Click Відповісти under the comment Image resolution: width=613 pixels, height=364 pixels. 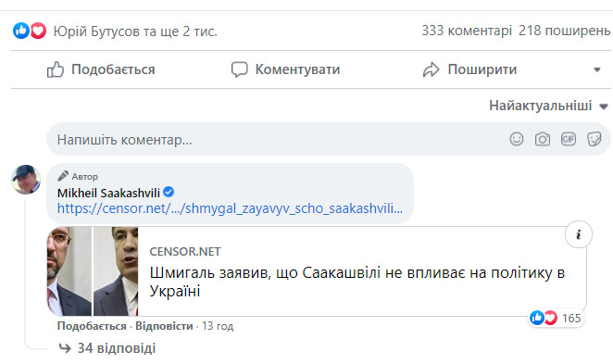[164, 326]
